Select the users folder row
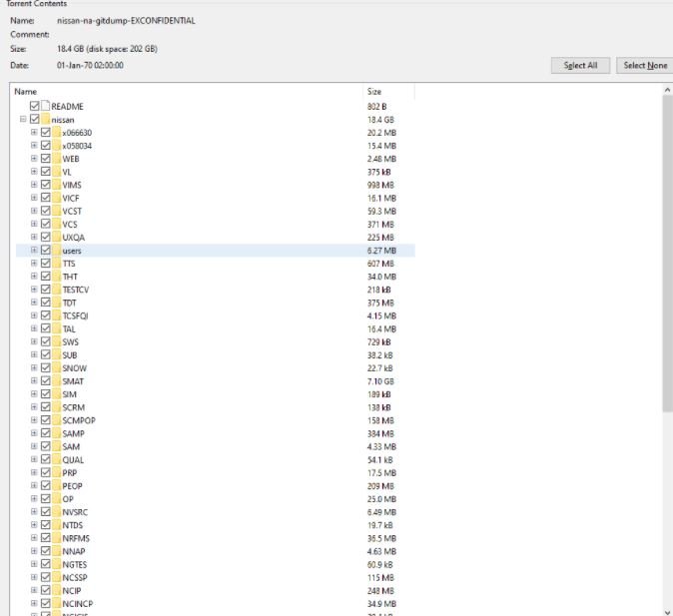This screenshot has width=673, height=616. pyautogui.click(x=216, y=251)
